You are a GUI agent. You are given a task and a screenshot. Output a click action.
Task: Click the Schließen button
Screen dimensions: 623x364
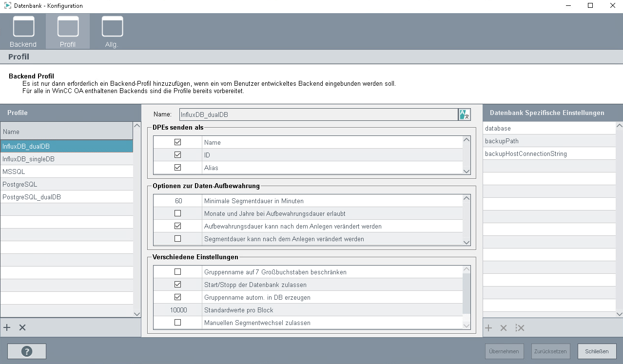click(597, 351)
